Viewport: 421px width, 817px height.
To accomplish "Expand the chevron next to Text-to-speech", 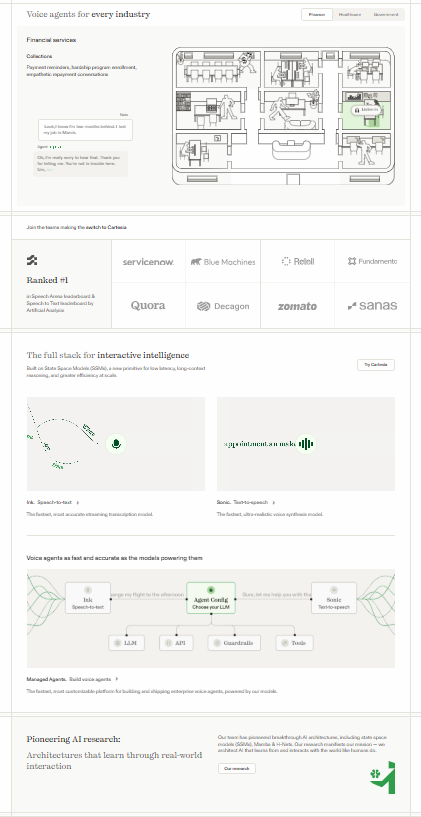I will [274, 502].
